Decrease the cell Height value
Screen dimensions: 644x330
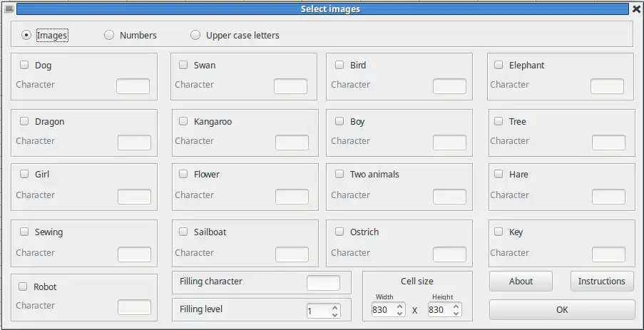coord(456,313)
